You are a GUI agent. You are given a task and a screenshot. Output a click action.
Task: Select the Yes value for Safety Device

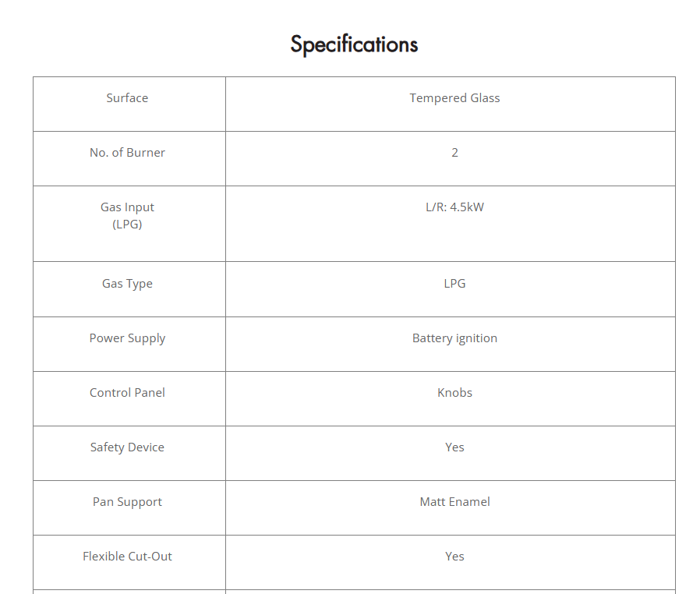454,447
